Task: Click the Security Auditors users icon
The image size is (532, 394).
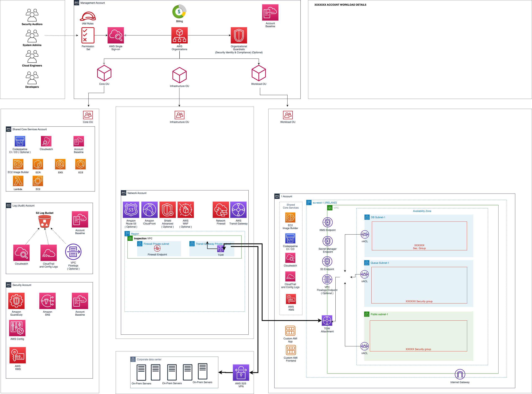Action: click(32, 15)
